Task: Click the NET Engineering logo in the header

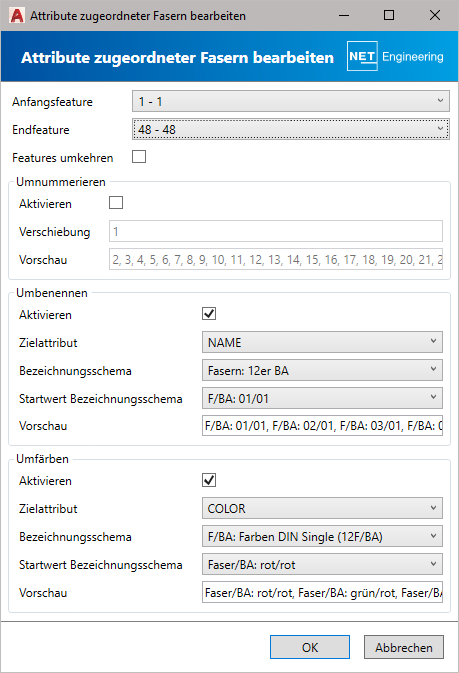Action: [395, 56]
